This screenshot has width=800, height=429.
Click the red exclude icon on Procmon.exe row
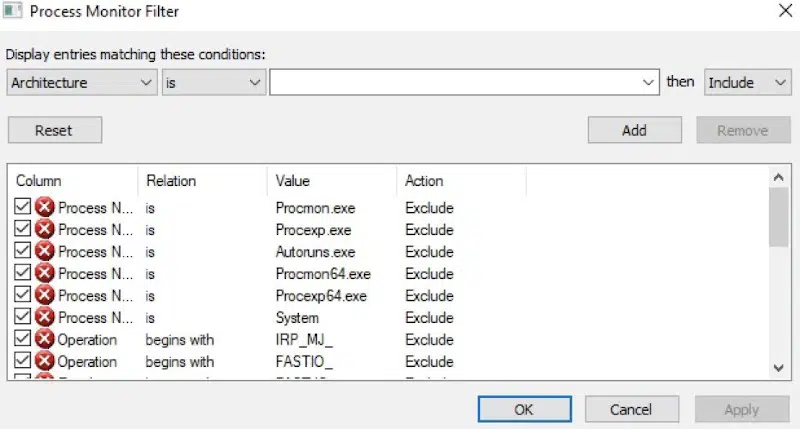pos(45,208)
